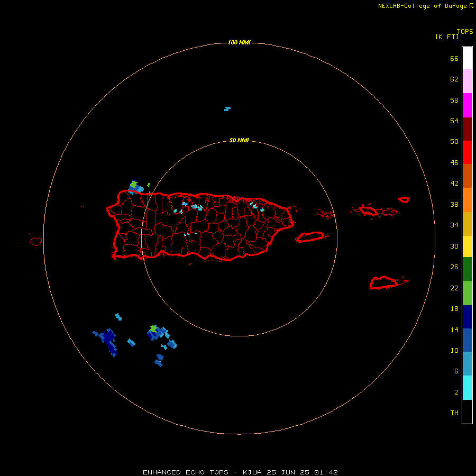
Task: Pick the navy blue legend swatch
Action: [467, 317]
